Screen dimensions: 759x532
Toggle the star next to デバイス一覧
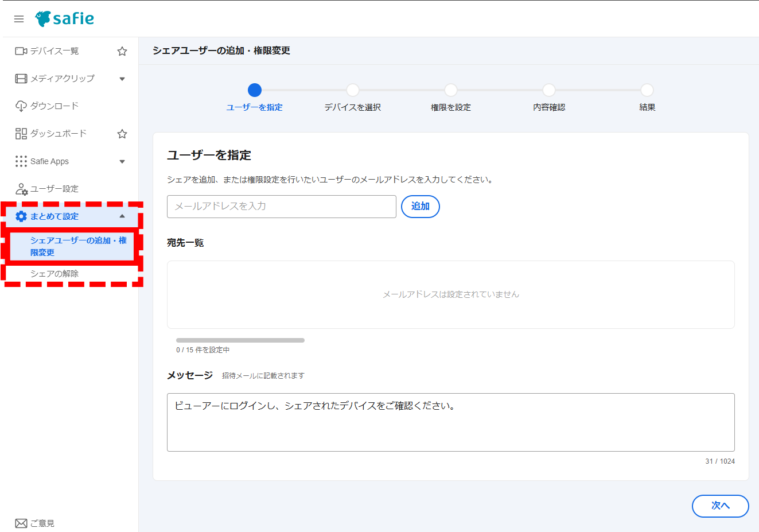tap(122, 51)
